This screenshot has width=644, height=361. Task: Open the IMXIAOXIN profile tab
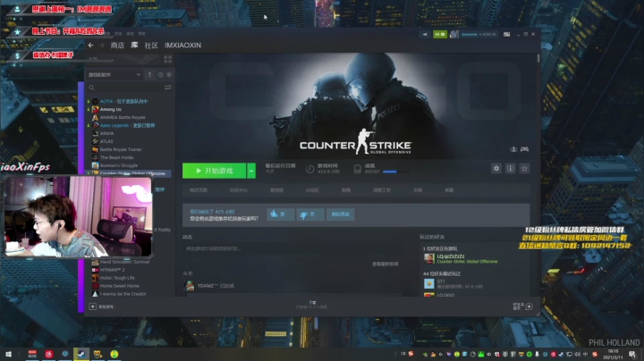point(182,45)
